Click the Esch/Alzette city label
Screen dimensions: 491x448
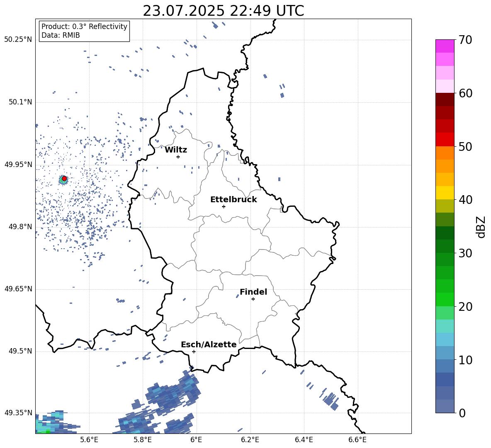(209, 344)
